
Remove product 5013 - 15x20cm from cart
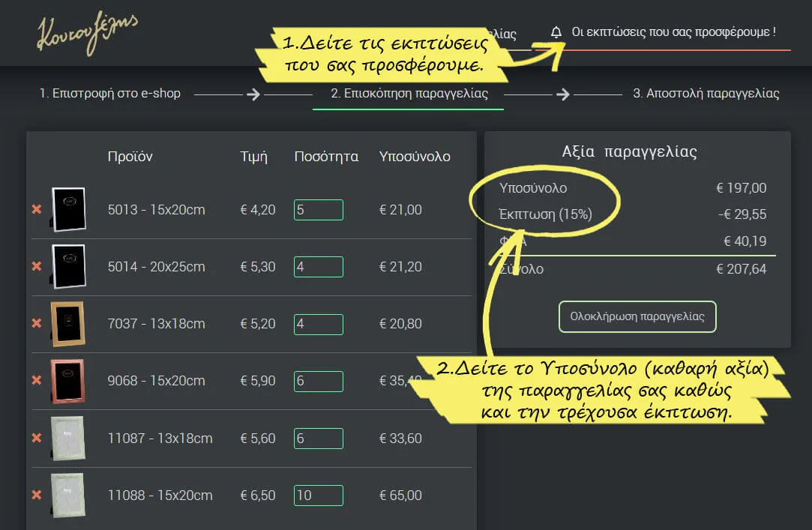point(36,210)
